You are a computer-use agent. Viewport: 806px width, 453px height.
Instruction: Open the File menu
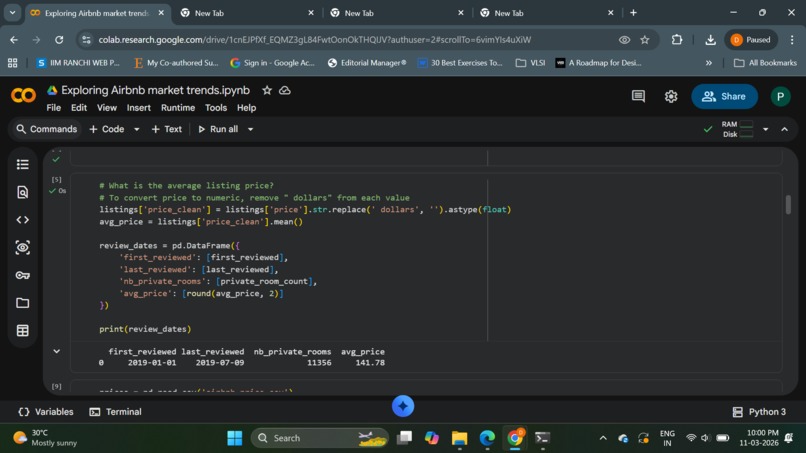coord(53,108)
